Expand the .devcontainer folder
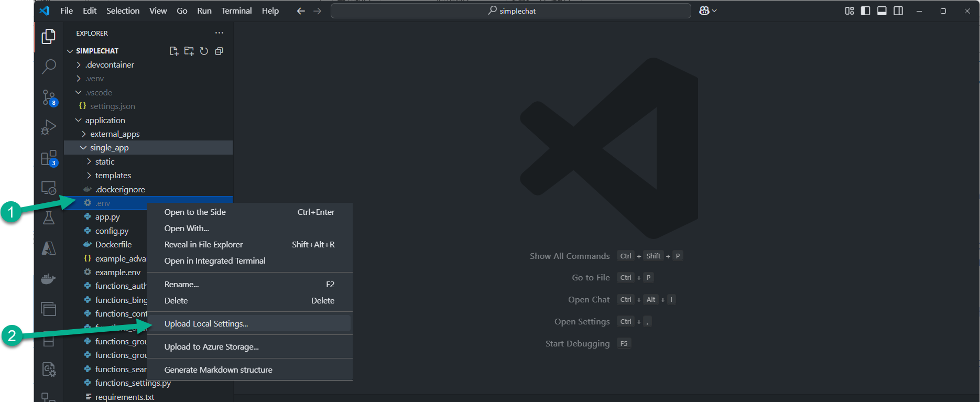 [110, 64]
